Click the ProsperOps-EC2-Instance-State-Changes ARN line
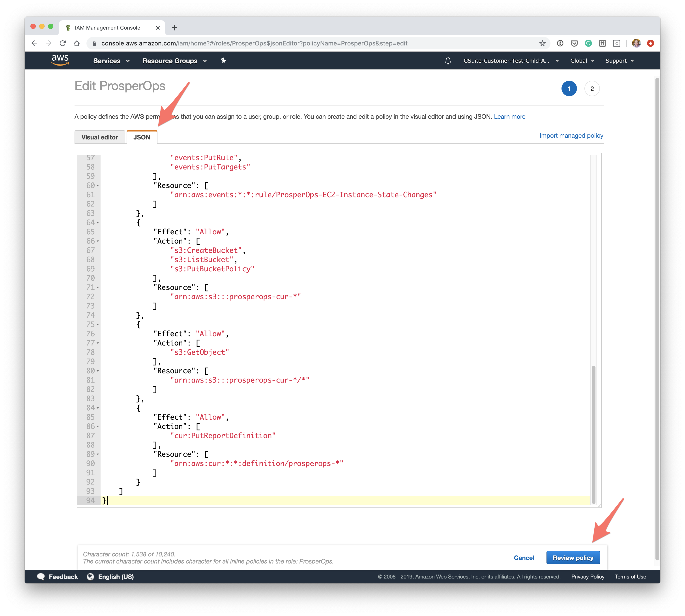 tap(303, 195)
